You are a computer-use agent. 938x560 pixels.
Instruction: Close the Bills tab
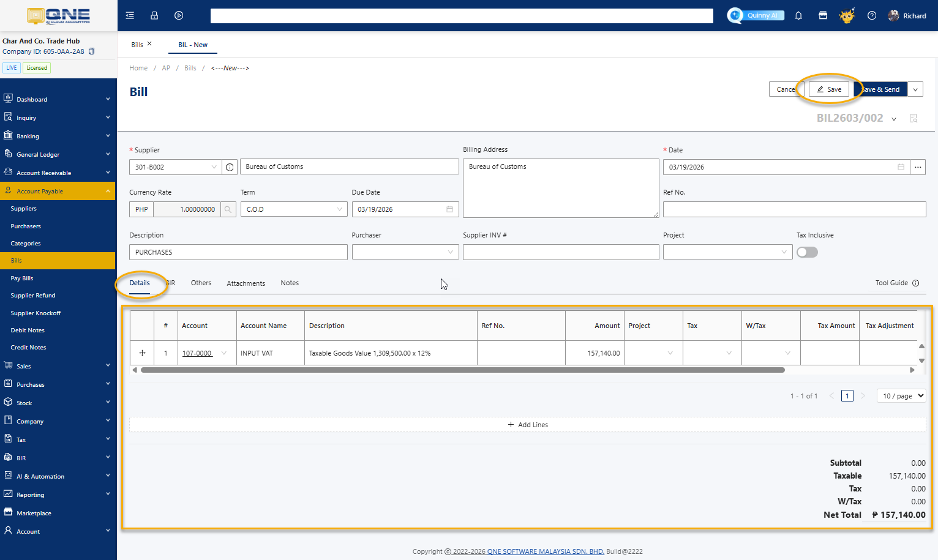149,44
